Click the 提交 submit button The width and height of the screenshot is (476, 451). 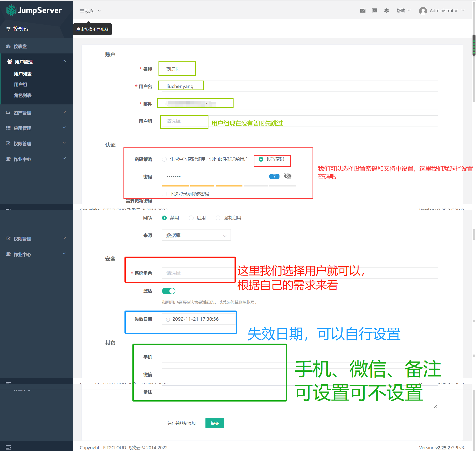(215, 423)
